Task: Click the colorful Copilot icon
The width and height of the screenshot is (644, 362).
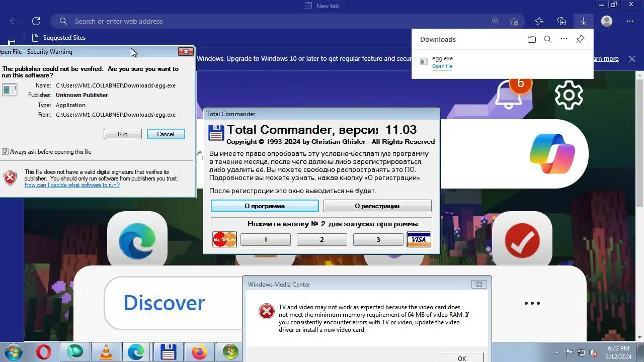Action: [x=552, y=154]
